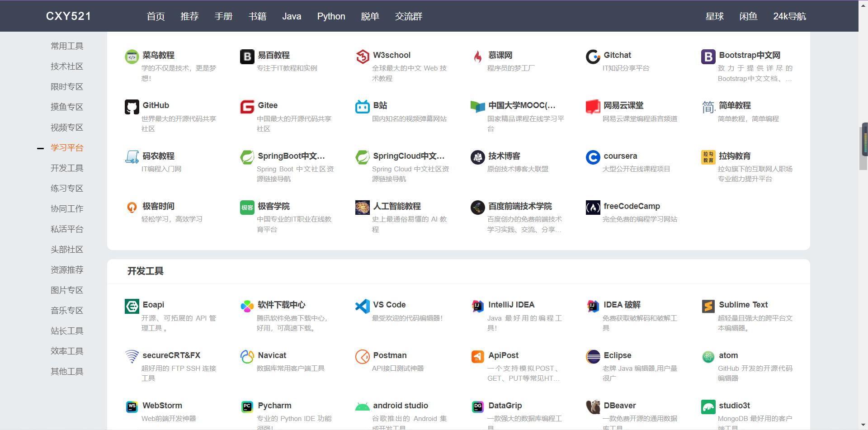Click the CXY521 site logo

point(68,16)
